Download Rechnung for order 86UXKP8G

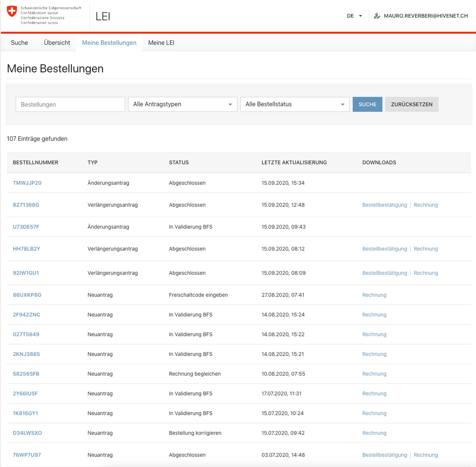tap(374, 295)
